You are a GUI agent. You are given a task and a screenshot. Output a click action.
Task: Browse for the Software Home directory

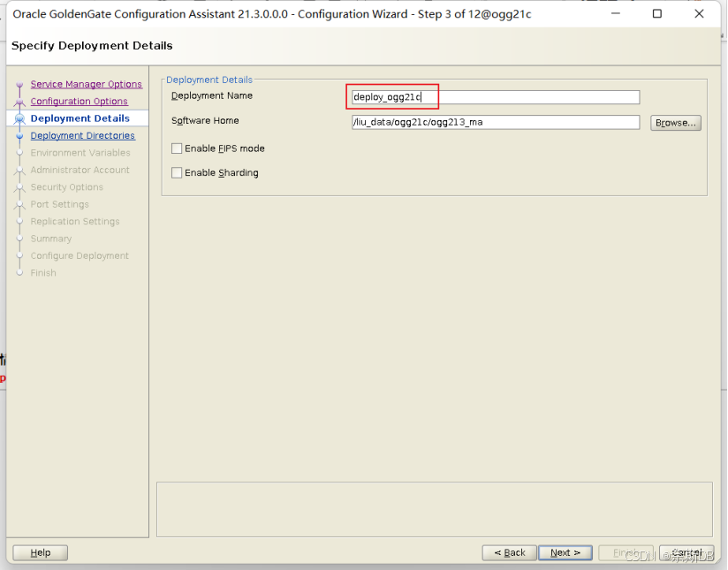click(x=676, y=123)
